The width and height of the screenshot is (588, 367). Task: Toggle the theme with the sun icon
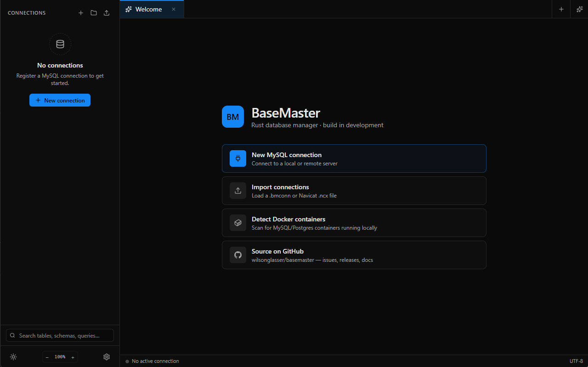(13, 357)
